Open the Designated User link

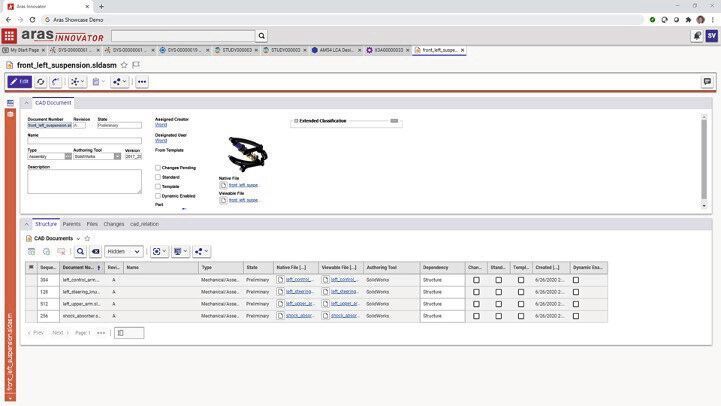(161, 141)
